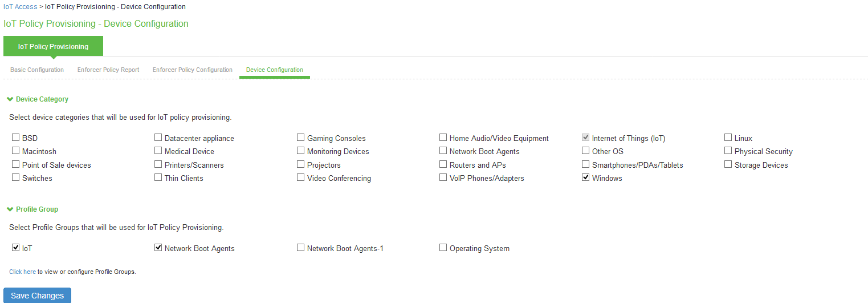Viewport: 868px width, 303px height.
Task: Uncheck the Windows device category
Action: pyautogui.click(x=585, y=177)
